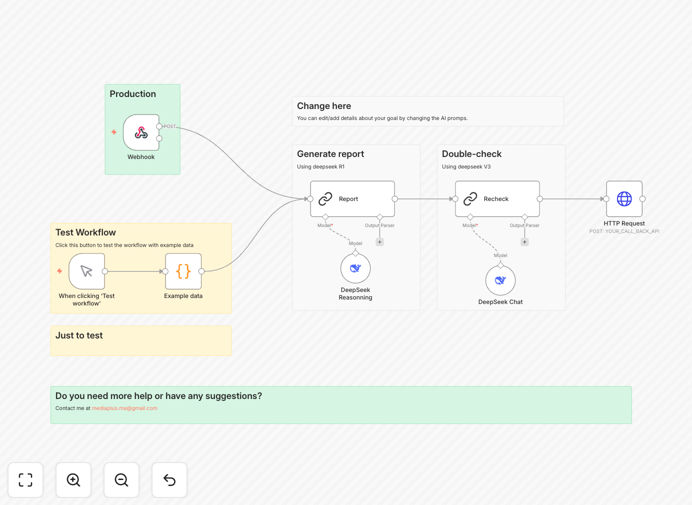This screenshot has width=692, height=505.
Task: Click the Webhook node label
Action: click(141, 157)
